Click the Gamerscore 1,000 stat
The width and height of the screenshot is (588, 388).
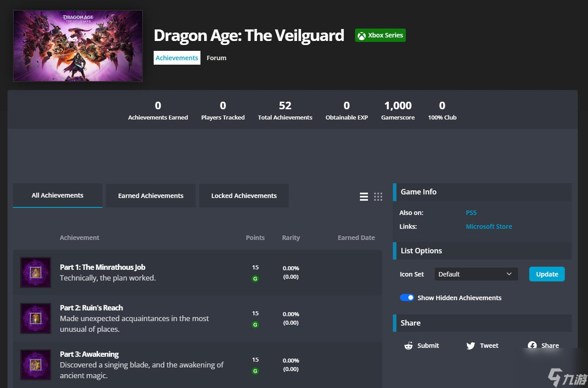pyautogui.click(x=398, y=111)
